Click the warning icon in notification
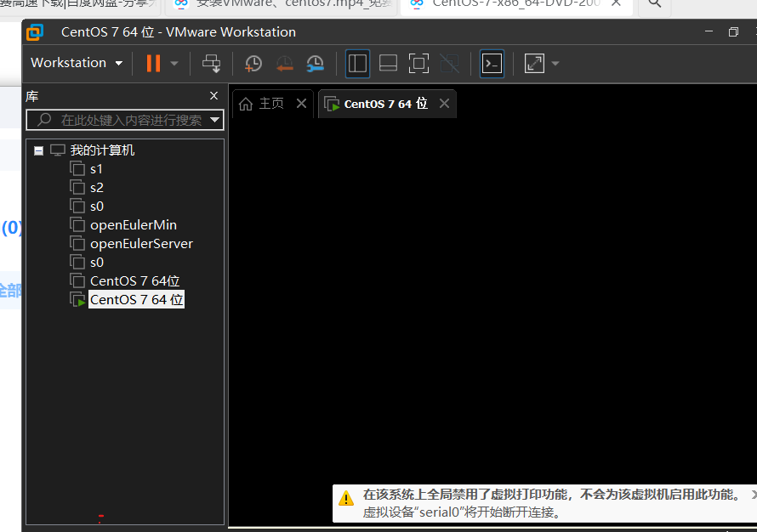The height and width of the screenshot is (532, 757). click(x=346, y=498)
